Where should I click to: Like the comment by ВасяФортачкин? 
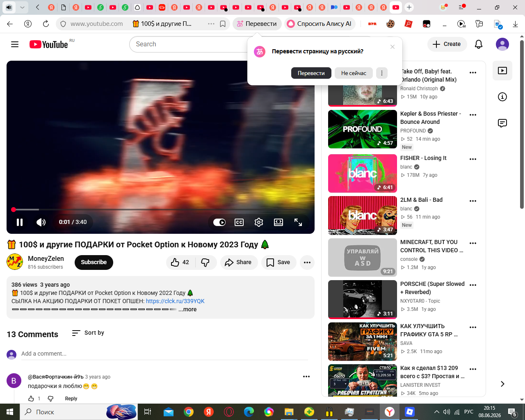pos(31,399)
